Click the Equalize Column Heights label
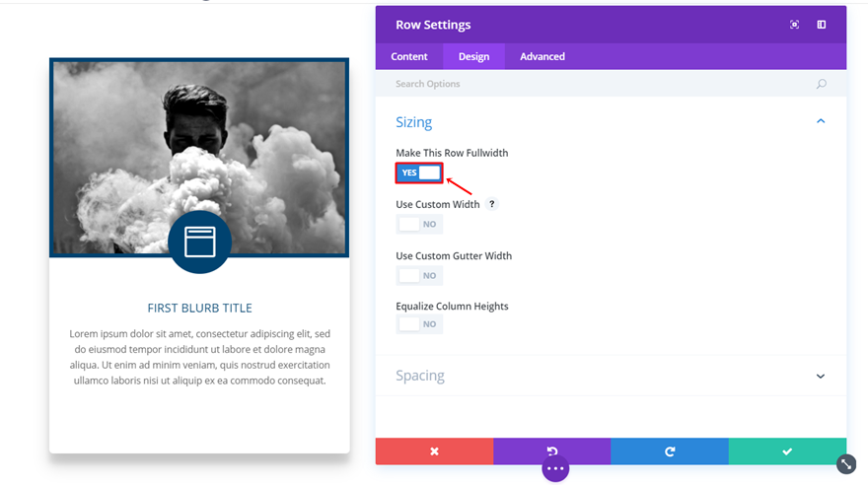Viewport: 868px width, 485px height. tap(452, 306)
